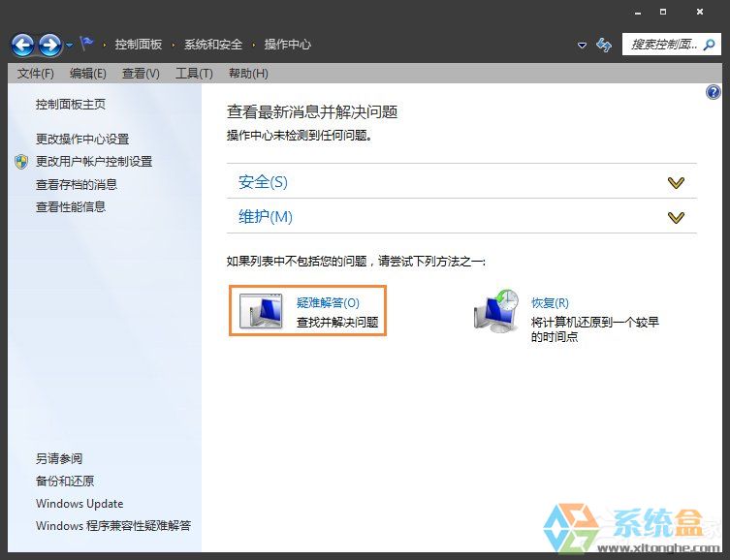Screen dimensions: 730x560
Task: Click the Action Center flag icon in address bar
Action: (x=86, y=44)
